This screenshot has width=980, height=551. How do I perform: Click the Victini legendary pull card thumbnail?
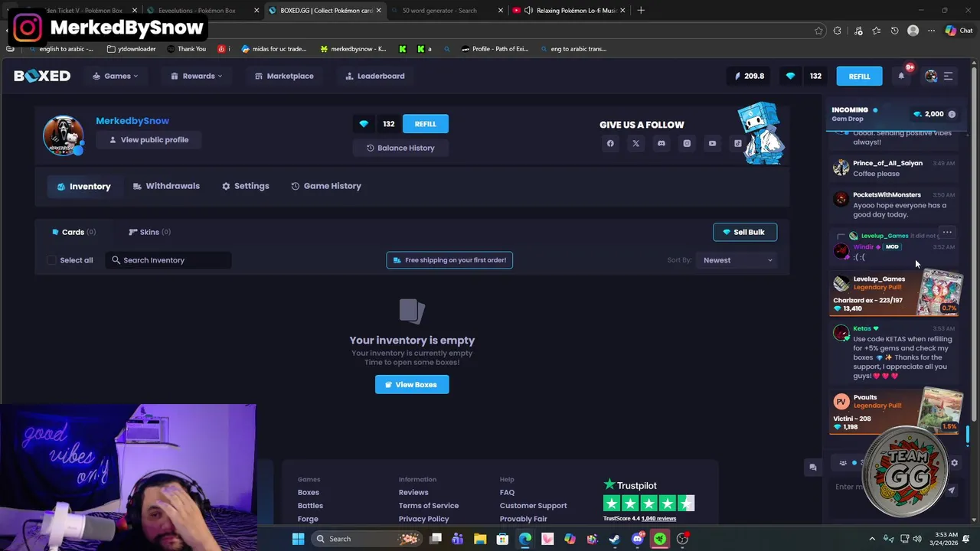(x=941, y=412)
